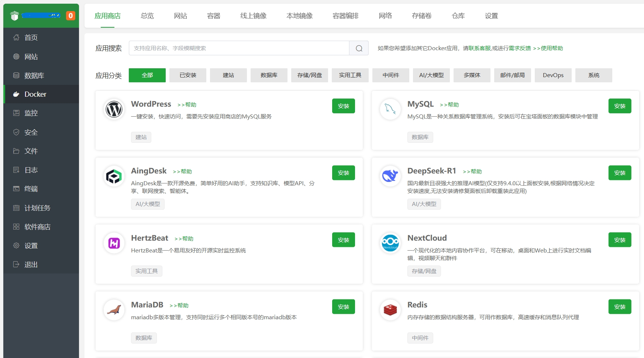Open the MariaDB >>帮助 link
644x358 pixels.
[x=179, y=306]
